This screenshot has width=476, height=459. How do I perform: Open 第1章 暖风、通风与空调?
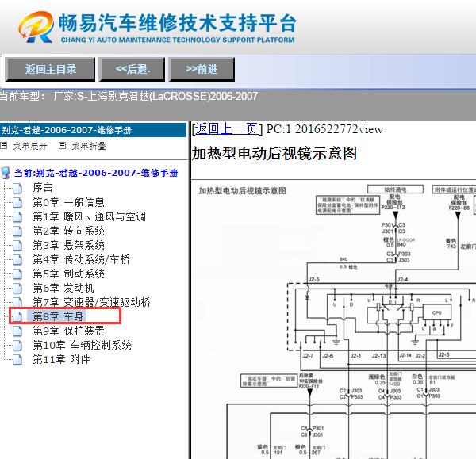point(89,216)
